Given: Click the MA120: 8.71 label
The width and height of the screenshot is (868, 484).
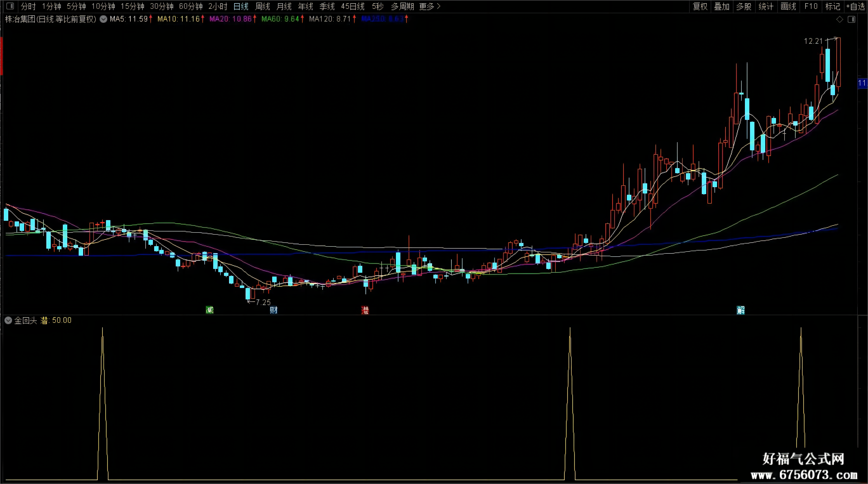Looking at the screenshot, I should [x=330, y=19].
